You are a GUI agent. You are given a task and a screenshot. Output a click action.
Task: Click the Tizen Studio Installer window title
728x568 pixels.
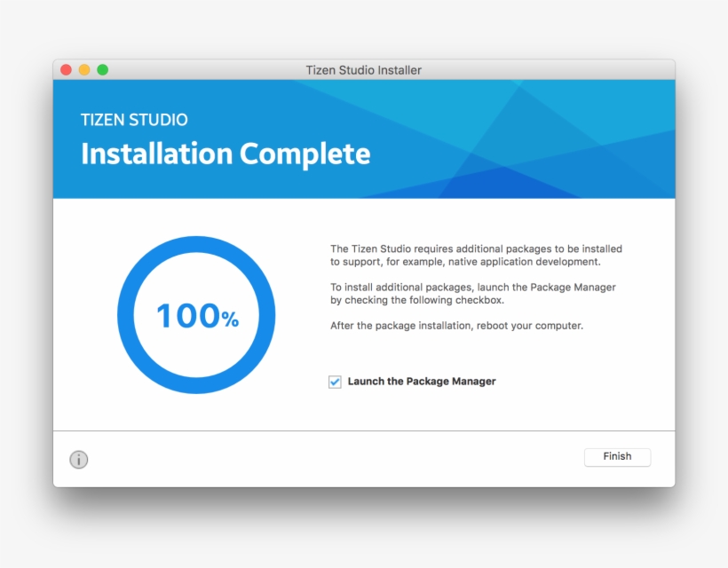(x=363, y=70)
